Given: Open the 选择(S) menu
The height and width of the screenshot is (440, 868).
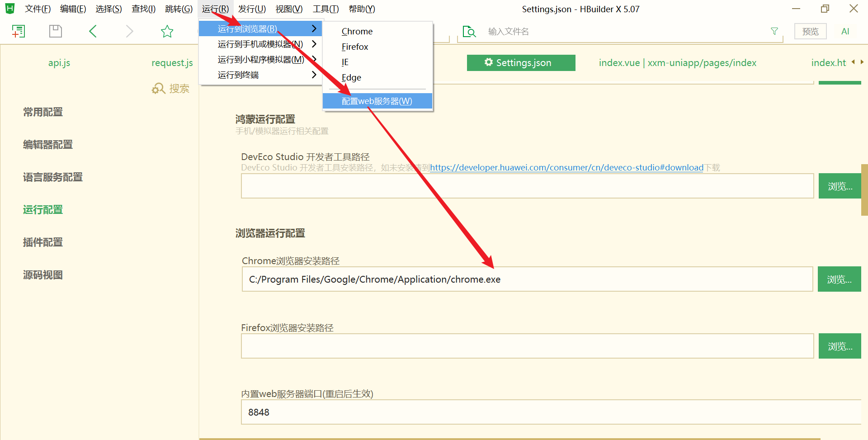Looking at the screenshot, I should point(109,9).
